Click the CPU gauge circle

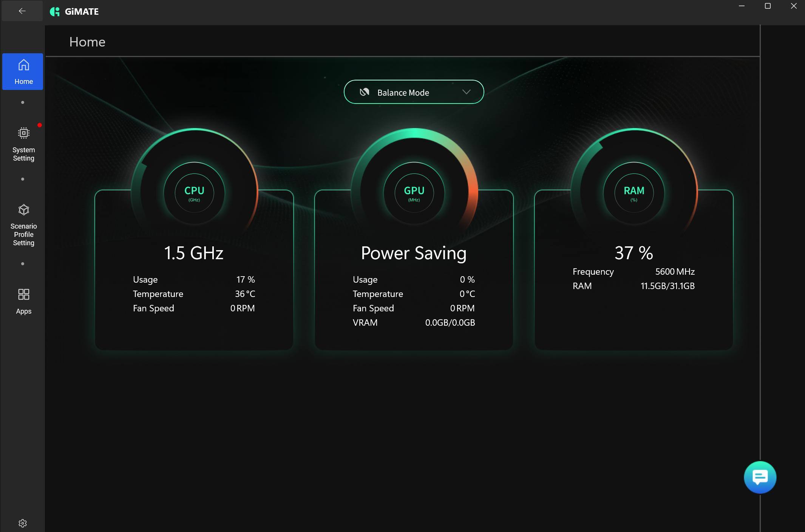coord(194,193)
